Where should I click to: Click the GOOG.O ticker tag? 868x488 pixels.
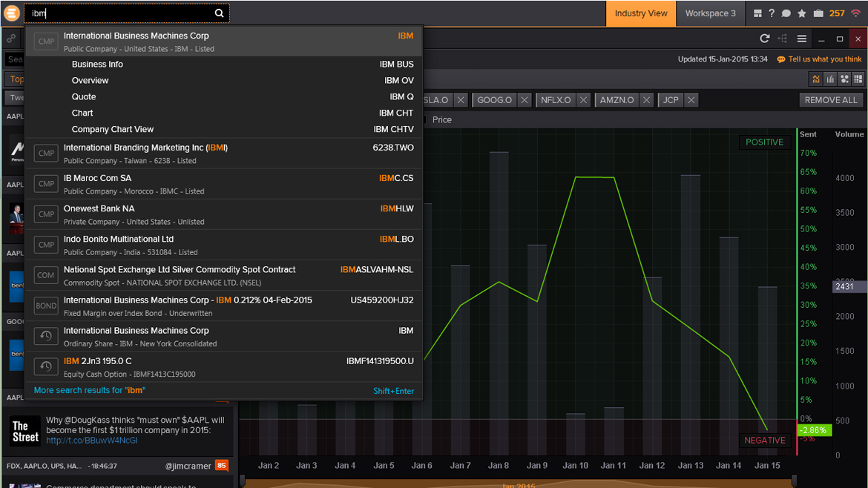pyautogui.click(x=494, y=100)
